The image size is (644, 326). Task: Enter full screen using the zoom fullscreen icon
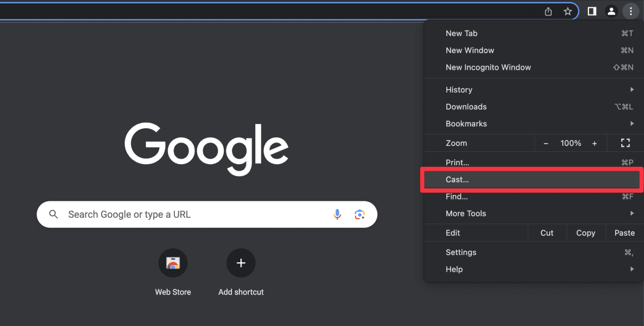[x=625, y=143]
